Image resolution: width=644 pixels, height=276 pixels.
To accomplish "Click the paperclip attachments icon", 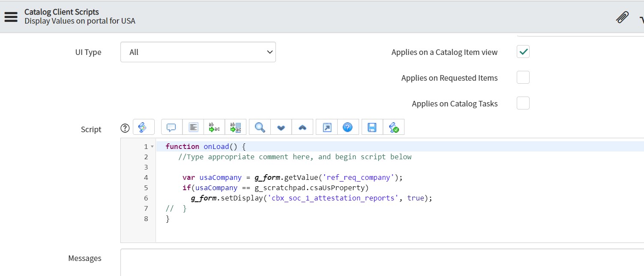I will [622, 18].
